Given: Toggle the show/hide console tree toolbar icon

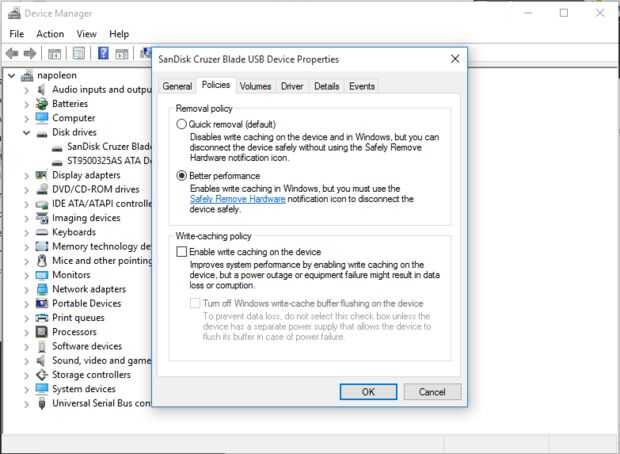Looking at the screenshot, I should [x=54, y=53].
